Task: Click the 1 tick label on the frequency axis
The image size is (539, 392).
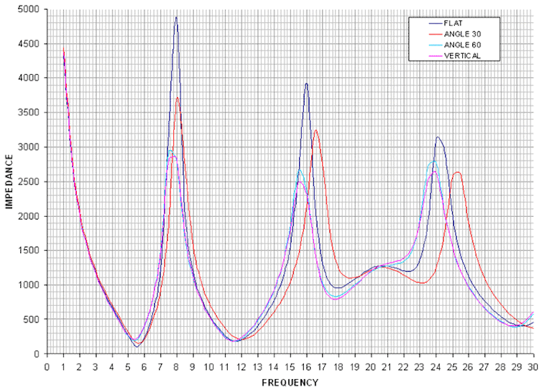Action: coord(63,366)
